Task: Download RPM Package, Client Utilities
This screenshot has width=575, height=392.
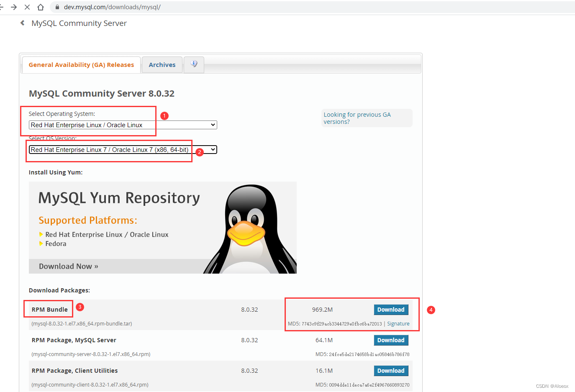Action: [x=391, y=371]
